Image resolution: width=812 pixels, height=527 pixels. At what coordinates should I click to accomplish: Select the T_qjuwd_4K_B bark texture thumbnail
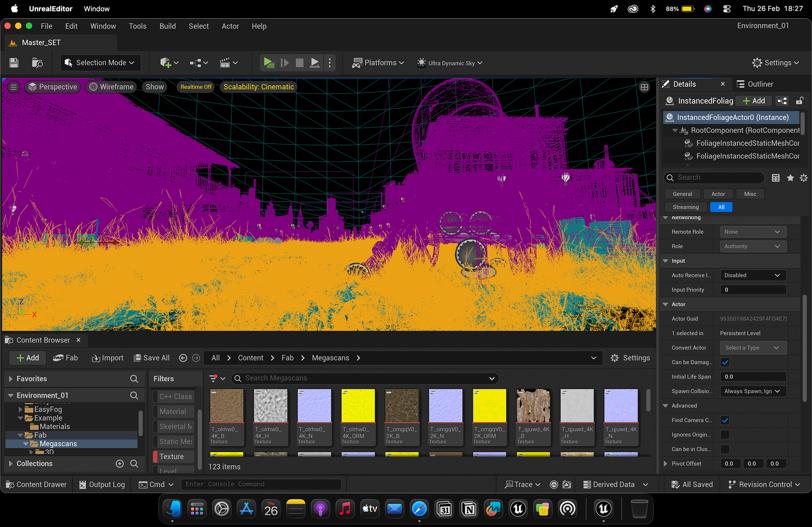click(x=533, y=417)
